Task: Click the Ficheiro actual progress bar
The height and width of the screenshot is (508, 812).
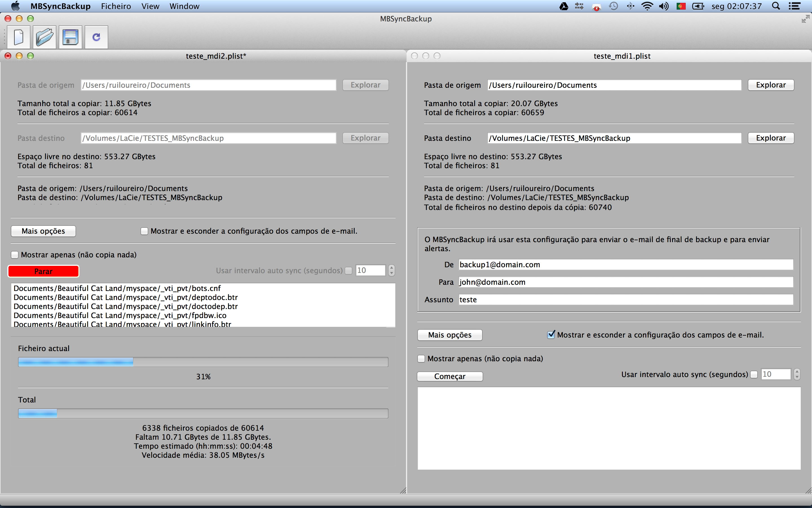Action: click(203, 362)
